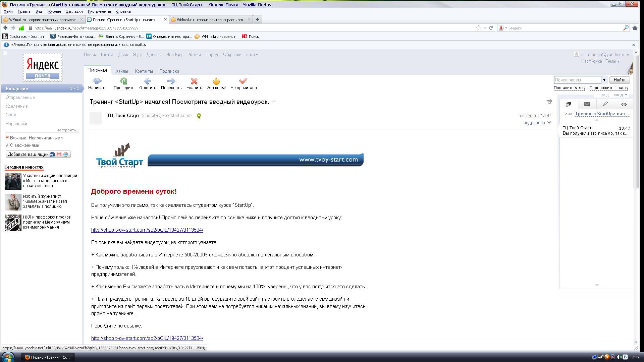Click the Настройка settings link

click(x=591, y=61)
